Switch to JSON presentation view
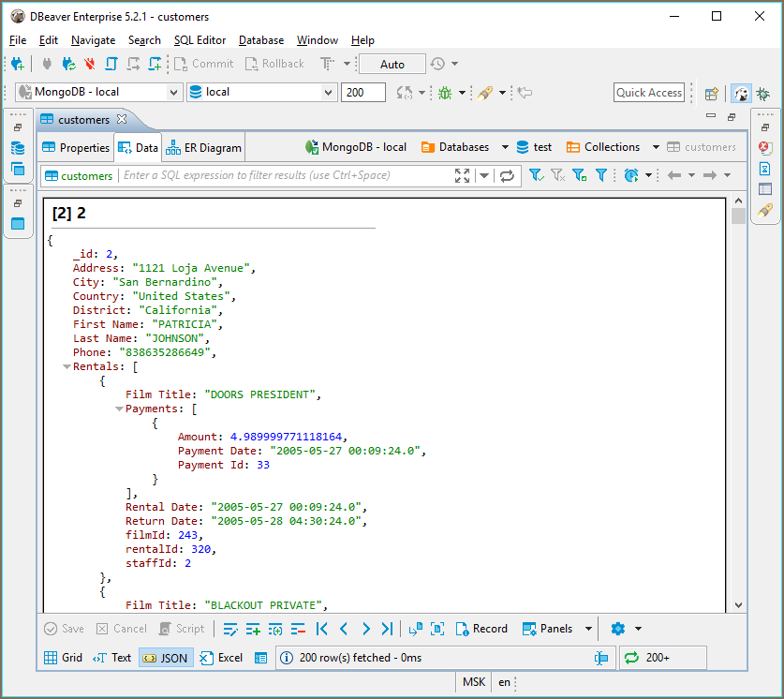 tap(165, 658)
